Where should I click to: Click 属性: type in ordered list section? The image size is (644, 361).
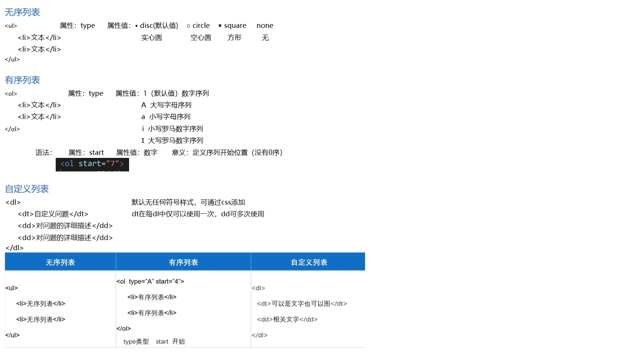[x=86, y=93]
